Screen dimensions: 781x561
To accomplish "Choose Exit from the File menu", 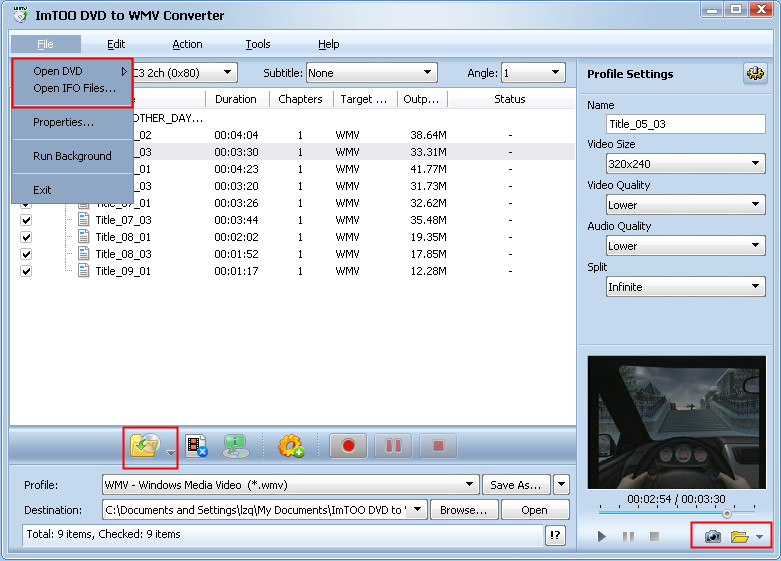I will pos(73,190).
